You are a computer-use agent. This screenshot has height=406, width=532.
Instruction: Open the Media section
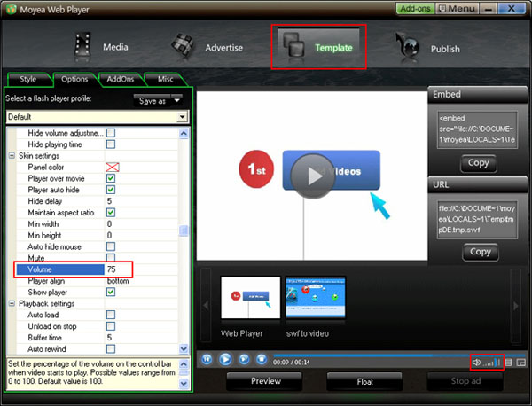[x=101, y=47]
